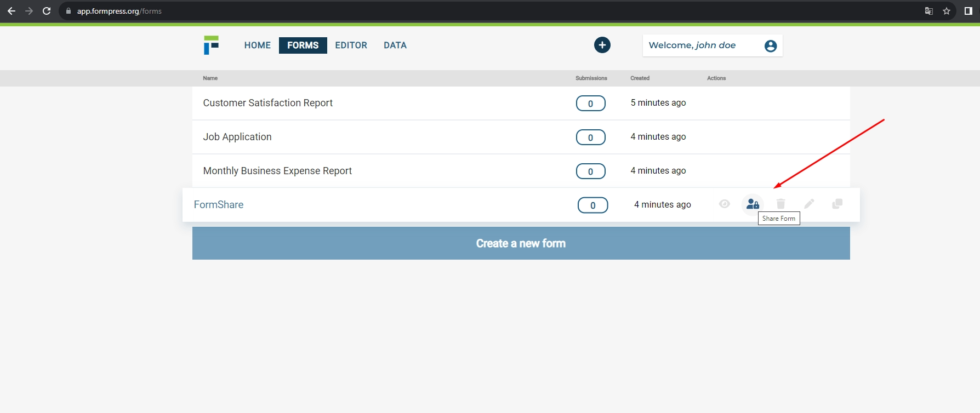The height and width of the screenshot is (413, 980).
Task: Duplicate FormShare with copy icon
Action: (x=837, y=204)
